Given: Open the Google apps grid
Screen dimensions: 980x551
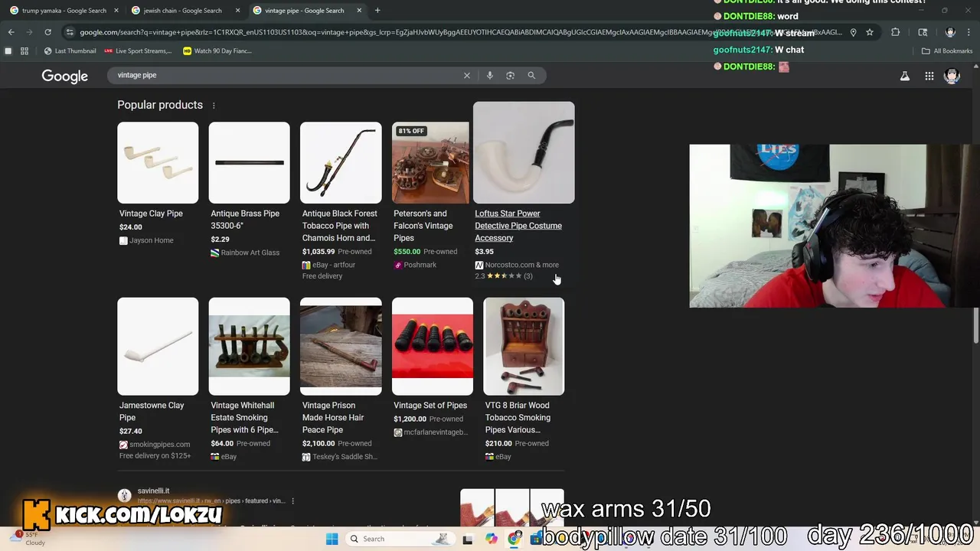Looking at the screenshot, I should pyautogui.click(x=929, y=76).
